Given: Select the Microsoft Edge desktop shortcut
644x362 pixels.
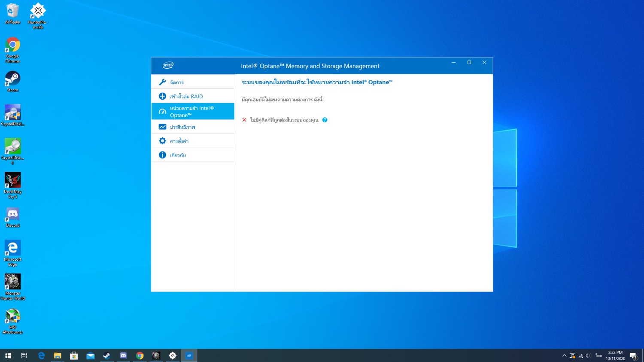Looking at the screenshot, I should click(13, 253).
